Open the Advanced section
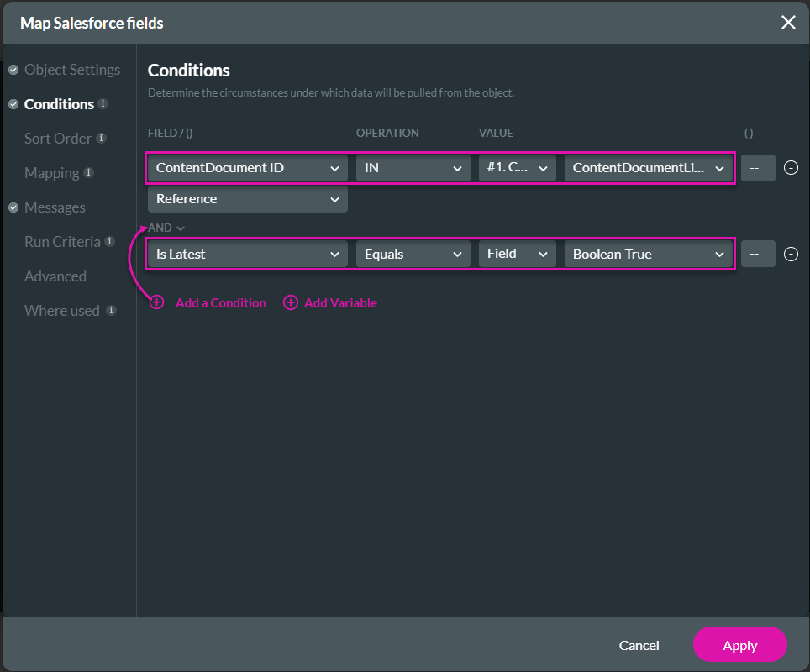The width and height of the screenshot is (810, 672). [55, 276]
